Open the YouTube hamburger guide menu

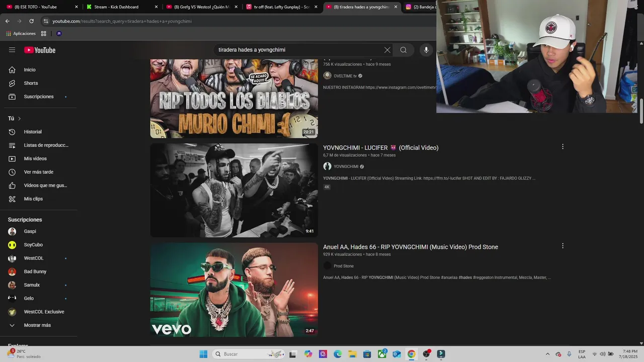(12, 50)
